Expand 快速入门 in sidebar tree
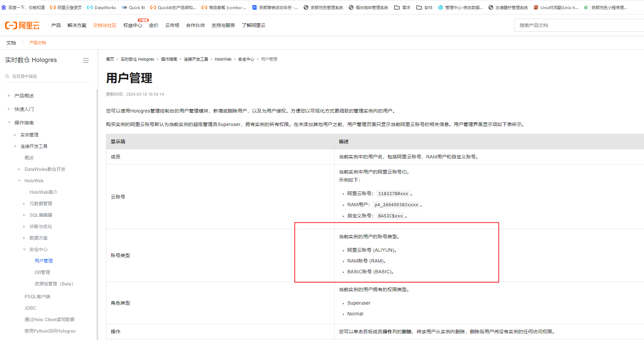The width and height of the screenshot is (644, 340). tap(9, 109)
